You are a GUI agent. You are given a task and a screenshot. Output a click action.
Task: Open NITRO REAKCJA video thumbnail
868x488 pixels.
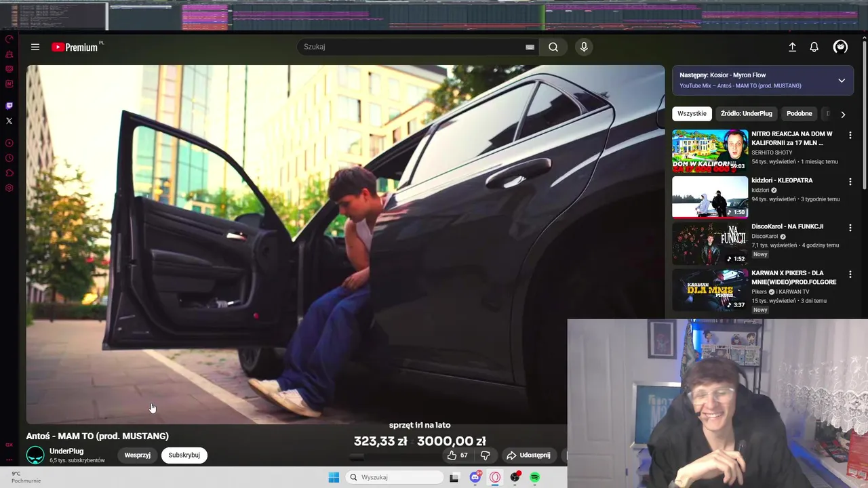tap(710, 150)
